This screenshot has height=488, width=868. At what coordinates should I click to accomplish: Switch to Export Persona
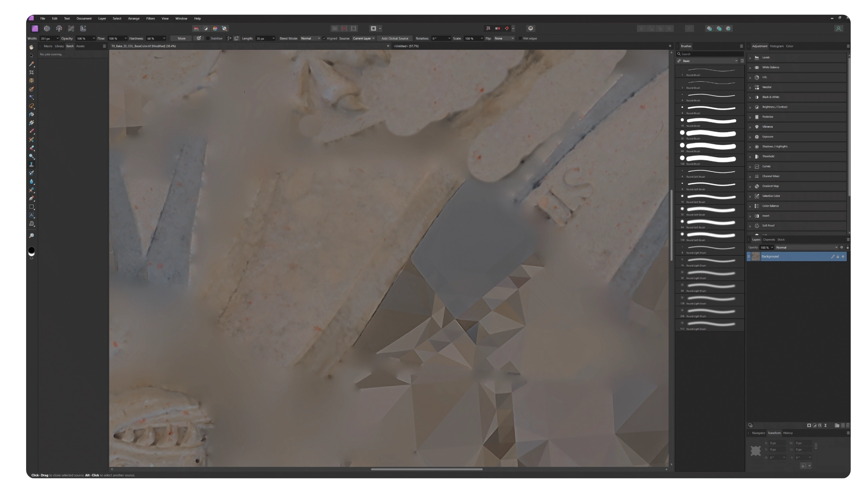click(x=83, y=28)
